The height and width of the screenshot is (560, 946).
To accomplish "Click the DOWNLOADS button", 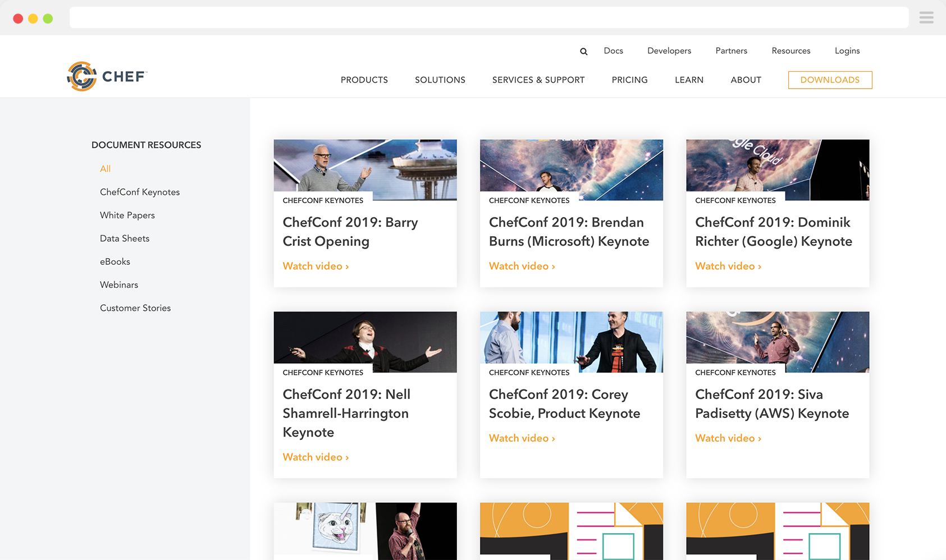I will pos(830,80).
